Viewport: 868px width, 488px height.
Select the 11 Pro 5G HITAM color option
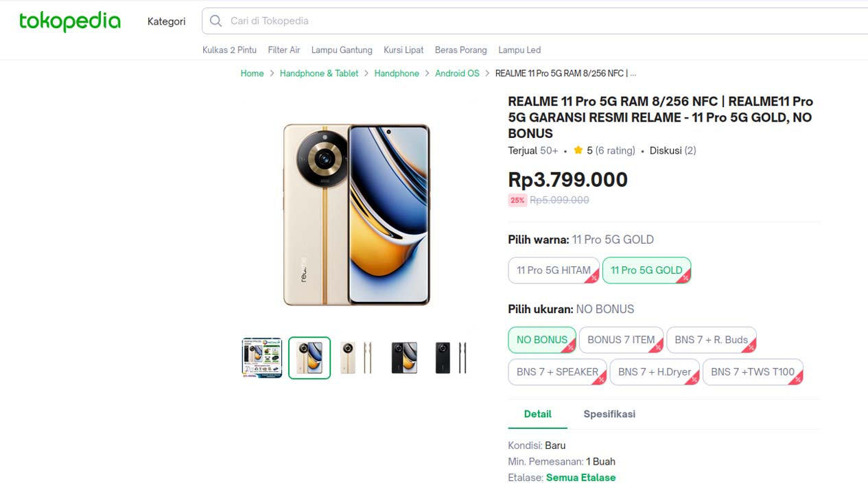point(553,270)
